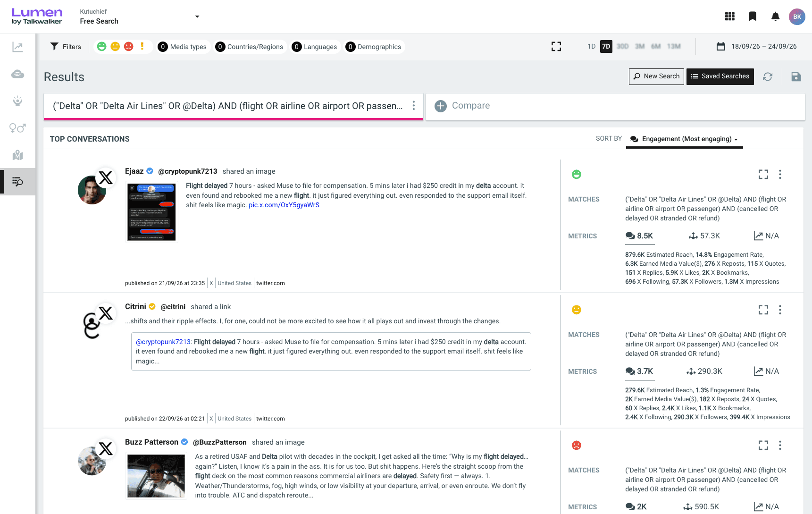
Task: Select the 7D time range
Action: [606, 46]
